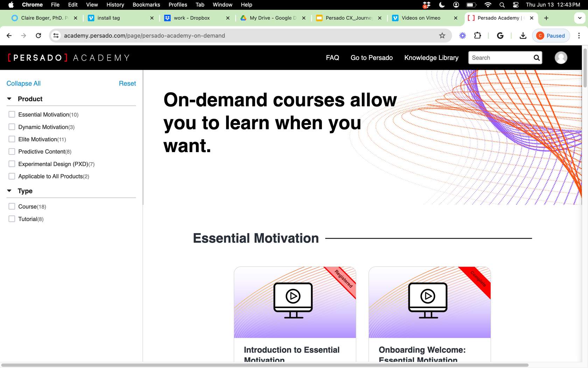Viewport: 588px width, 368px height.
Task: Open Chrome downloads icon
Action: (523, 35)
